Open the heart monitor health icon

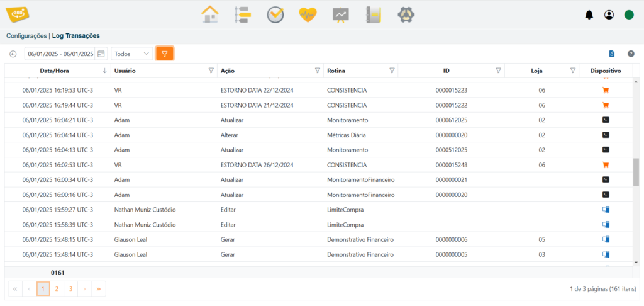click(x=308, y=15)
